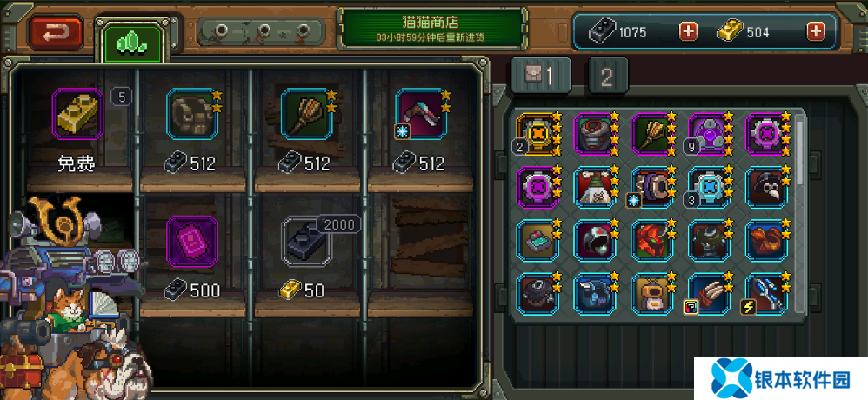This screenshot has width=868, height=400.
Task: Add more gold bars currency
Action: [816, 31]
